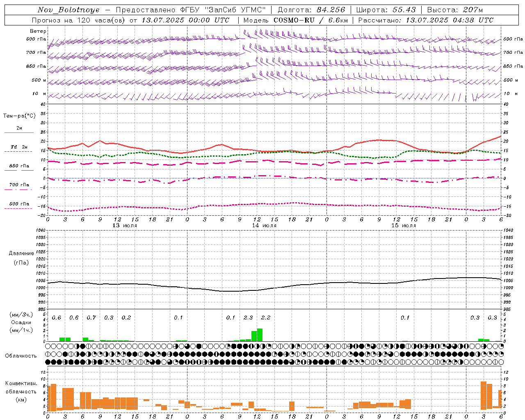Viewport: 525px width, 420px height.
Task: Click the 13 июля date label
Action: (125, 226)
